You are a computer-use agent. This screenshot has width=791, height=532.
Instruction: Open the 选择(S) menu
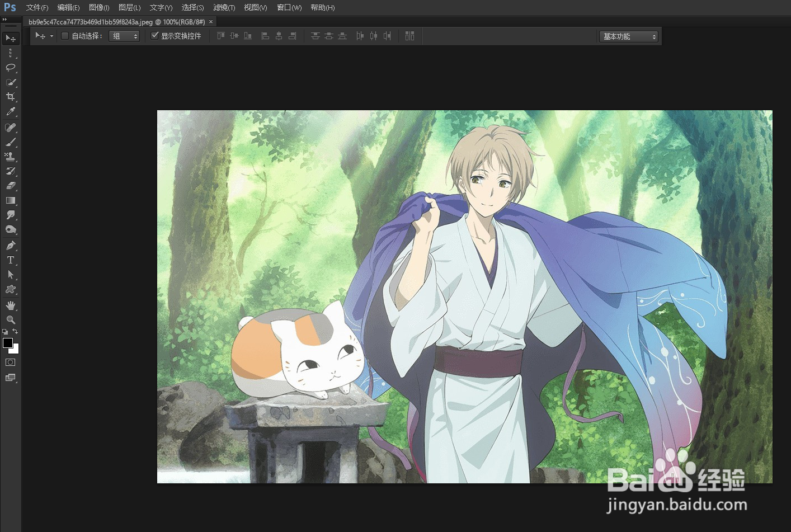tap(192, 8)
